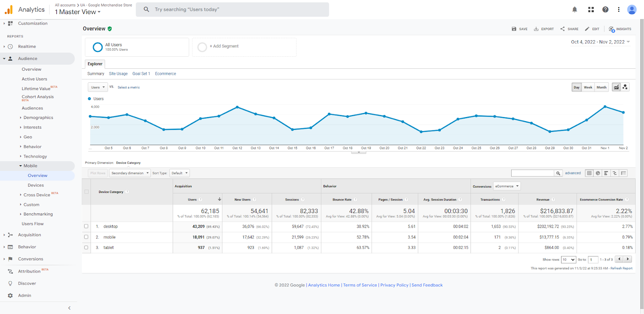The image size is (644, 314).
Task: Open the Show rows dropdown
Action: (569, 260)
